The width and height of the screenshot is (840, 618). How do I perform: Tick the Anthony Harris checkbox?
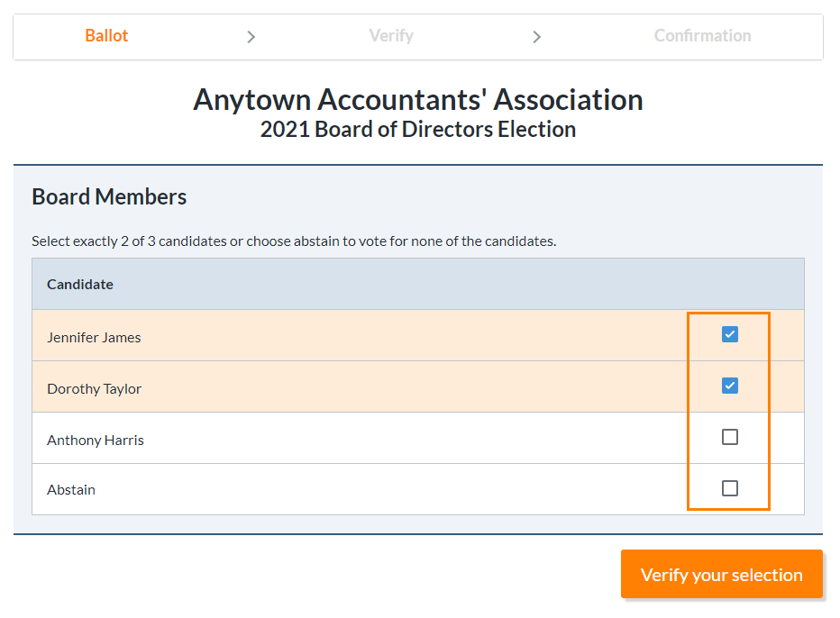[730, 438]
